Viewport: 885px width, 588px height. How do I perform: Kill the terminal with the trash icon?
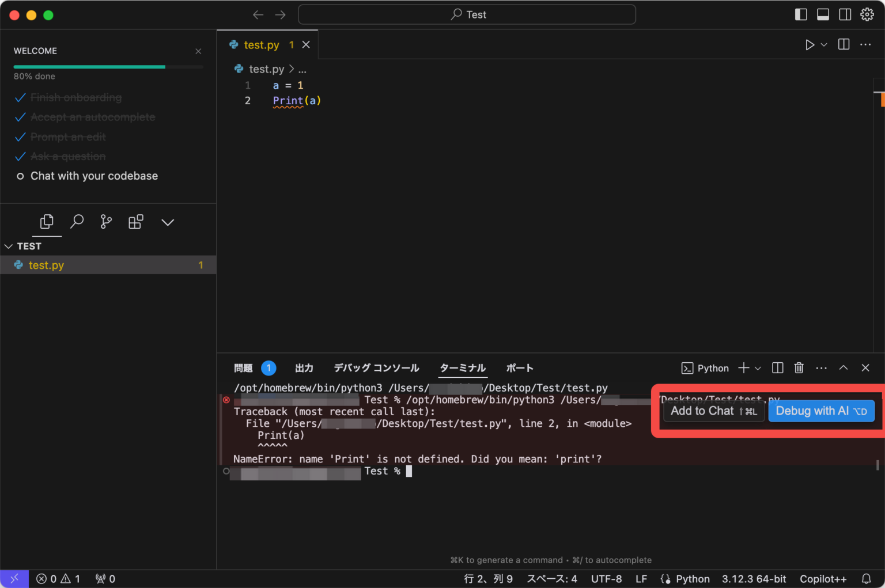(x=799, y=367)
